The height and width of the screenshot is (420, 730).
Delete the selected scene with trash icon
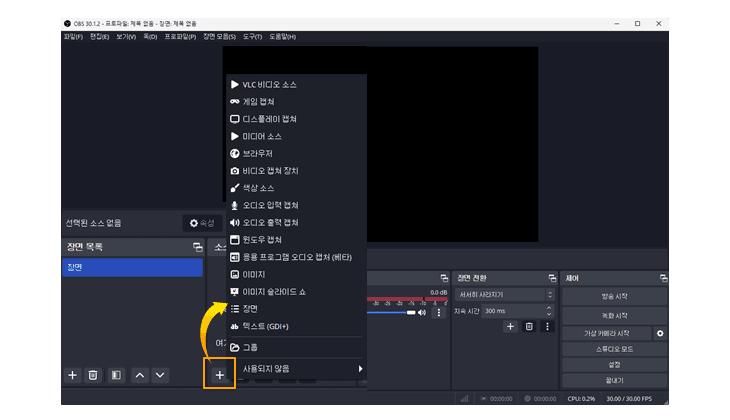(x=93, y=374)
